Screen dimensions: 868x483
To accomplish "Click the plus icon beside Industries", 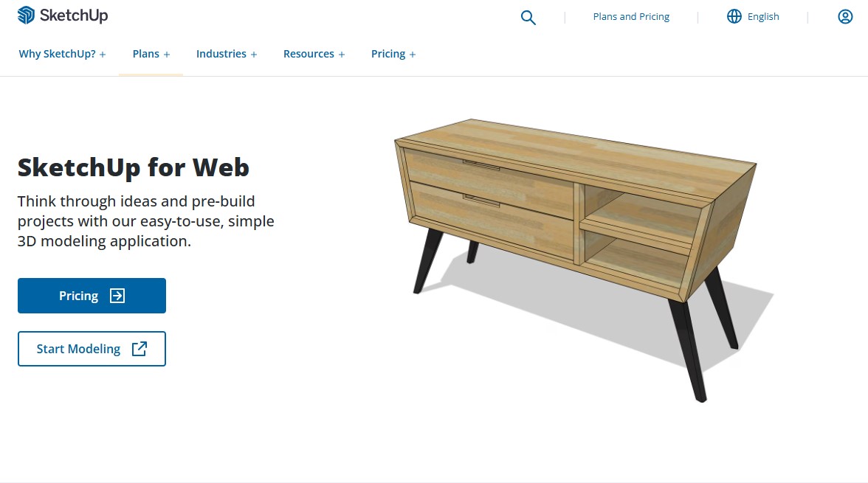I will 254,55.
